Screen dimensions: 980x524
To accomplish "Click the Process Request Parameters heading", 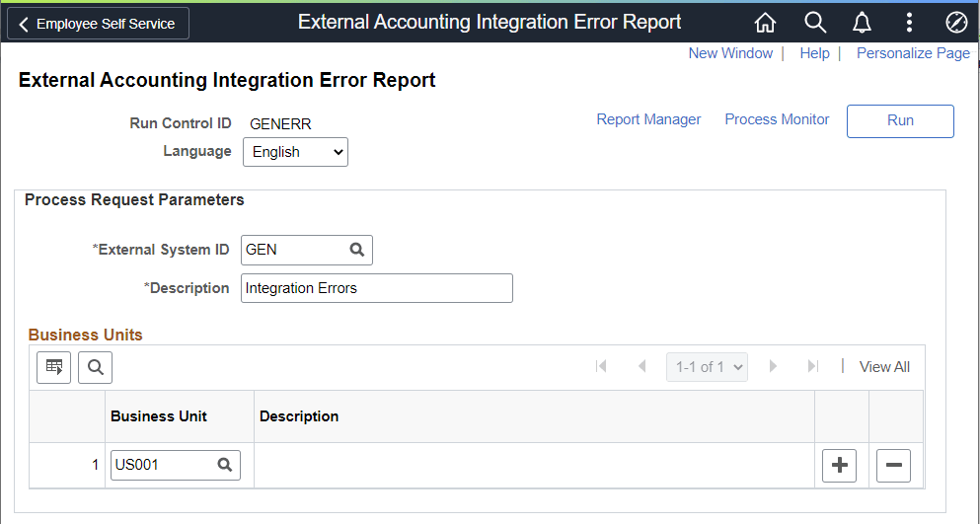I will 134,200.
